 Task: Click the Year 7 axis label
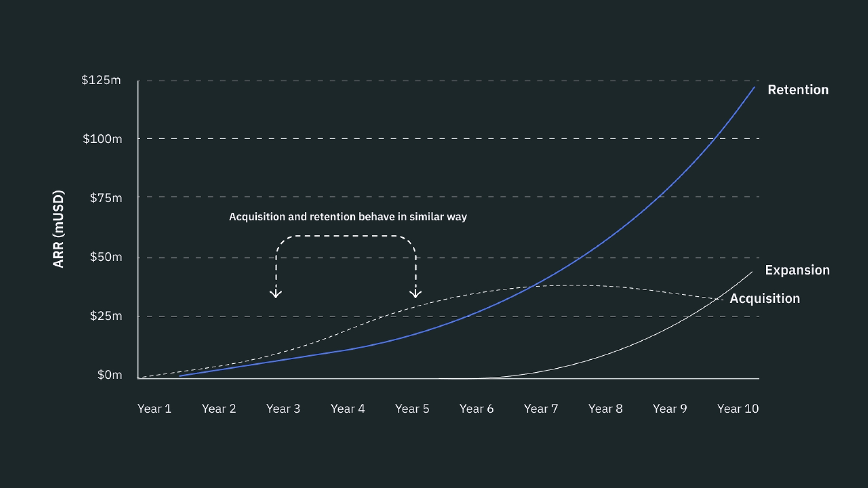(x=541, y=409)
